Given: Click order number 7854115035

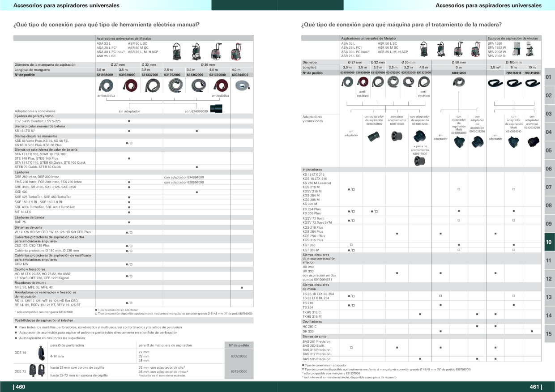Looking at the screenshot, I should tap(532, 72).
